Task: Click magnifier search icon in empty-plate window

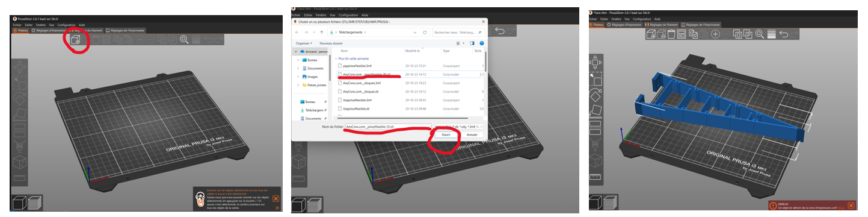Action: pos(184,40)
